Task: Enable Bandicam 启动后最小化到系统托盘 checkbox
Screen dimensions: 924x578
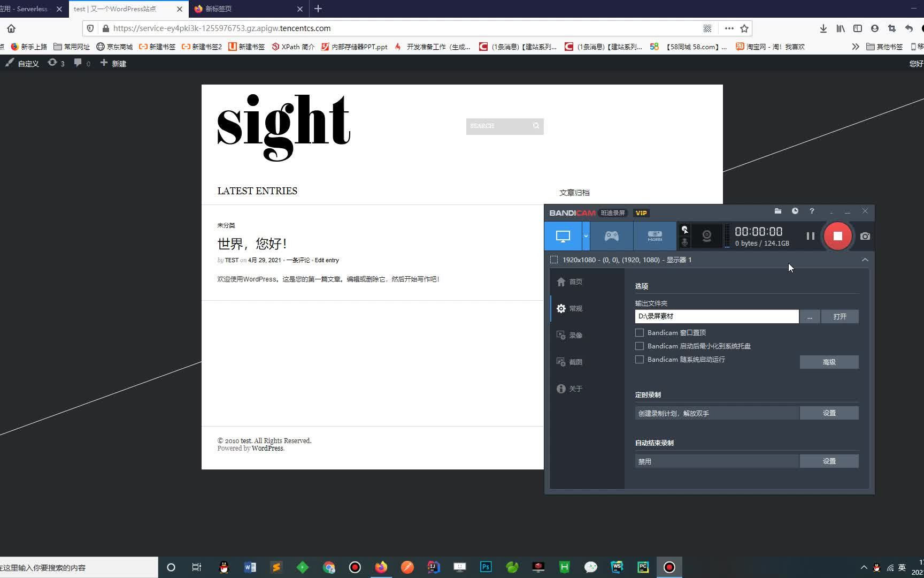Action: 640,346
